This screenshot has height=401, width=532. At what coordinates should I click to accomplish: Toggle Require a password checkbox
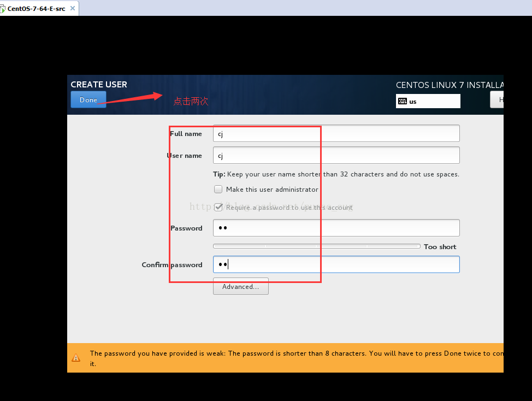(x=218, y=207)
